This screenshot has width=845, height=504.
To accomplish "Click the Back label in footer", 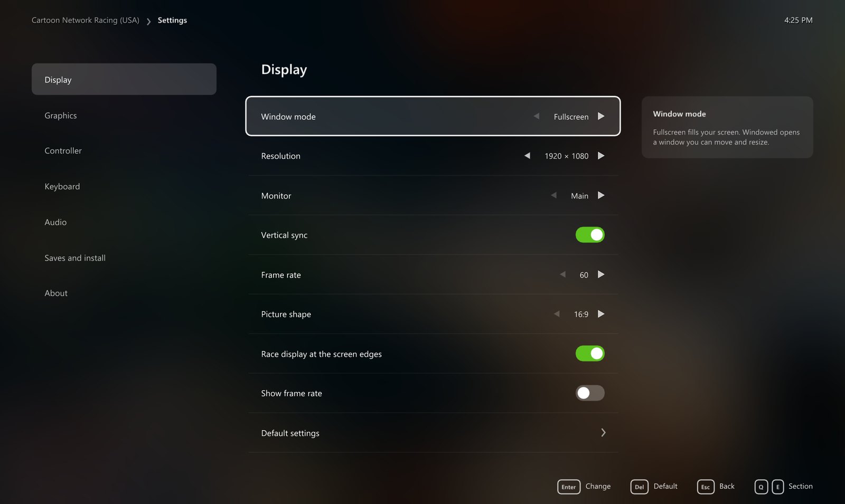I will [x=727, y=486].
